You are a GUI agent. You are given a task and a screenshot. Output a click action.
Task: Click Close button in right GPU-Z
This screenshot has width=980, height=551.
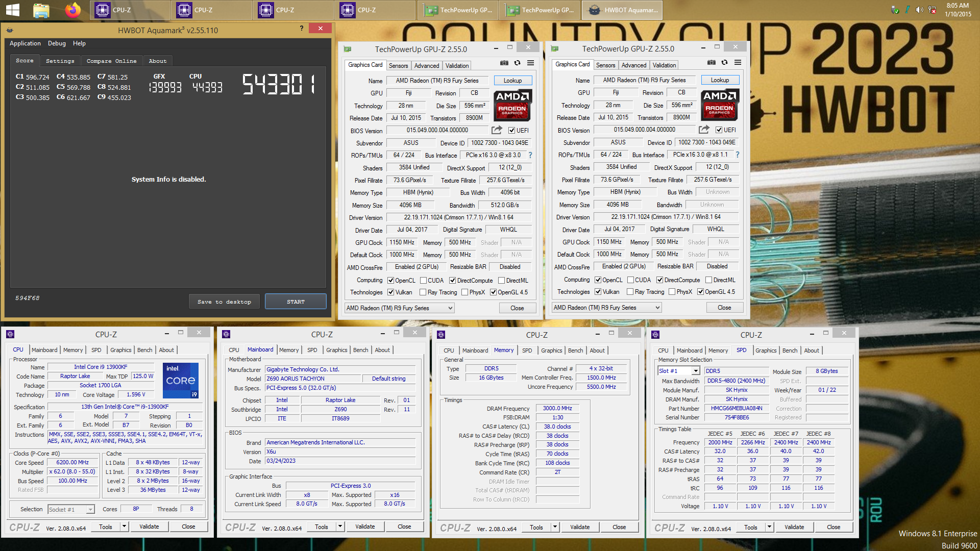[724, 308]
